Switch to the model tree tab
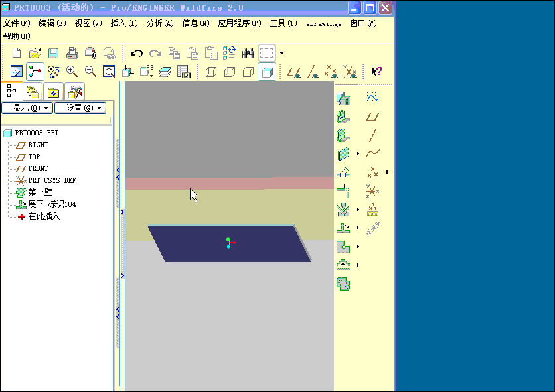Image resolution: width=555 pixels, height=392 pixels. (11, 91)
